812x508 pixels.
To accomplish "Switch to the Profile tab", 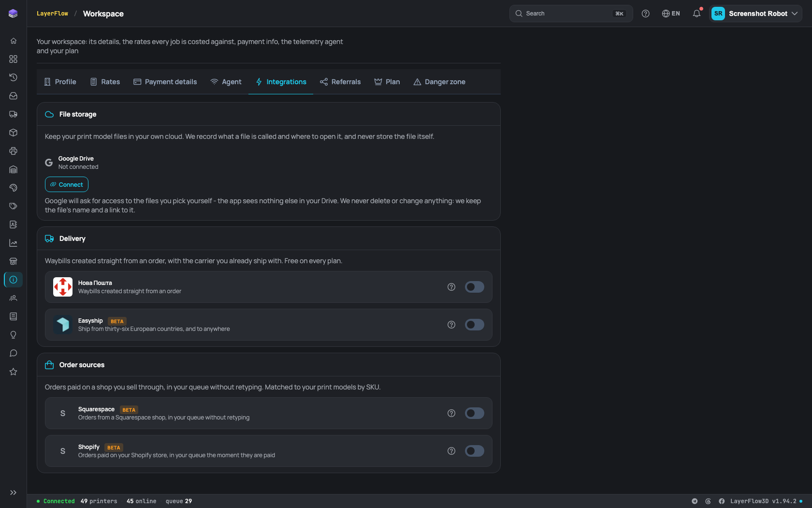I will (x=60, y=82).
